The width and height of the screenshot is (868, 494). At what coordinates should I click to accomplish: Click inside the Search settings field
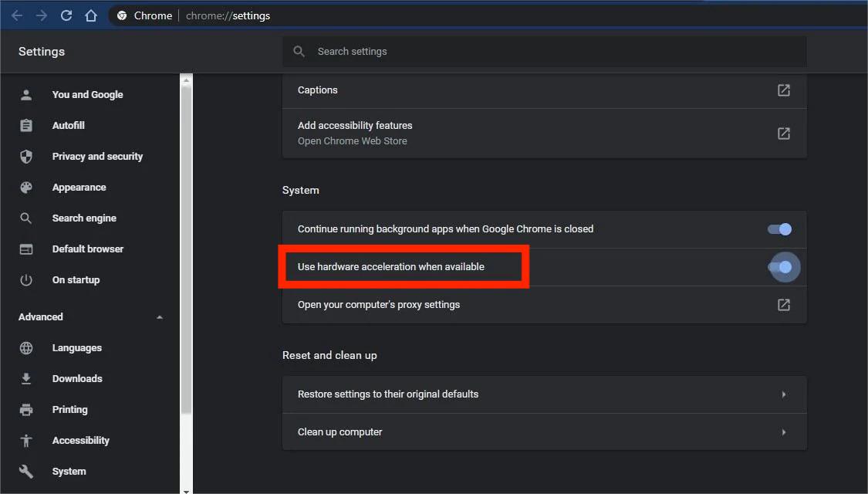click(540, 51)
